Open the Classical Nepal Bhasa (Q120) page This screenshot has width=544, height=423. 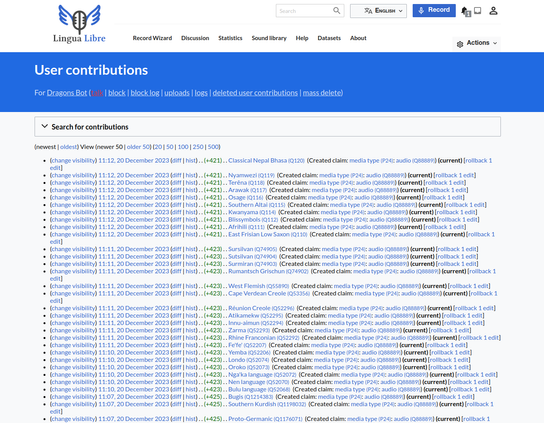266,160
